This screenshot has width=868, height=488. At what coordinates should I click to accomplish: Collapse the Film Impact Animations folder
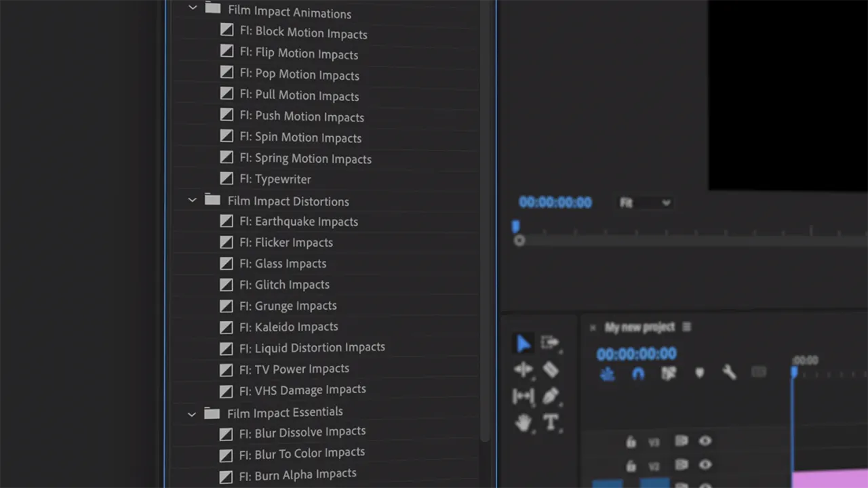(193, 7)
